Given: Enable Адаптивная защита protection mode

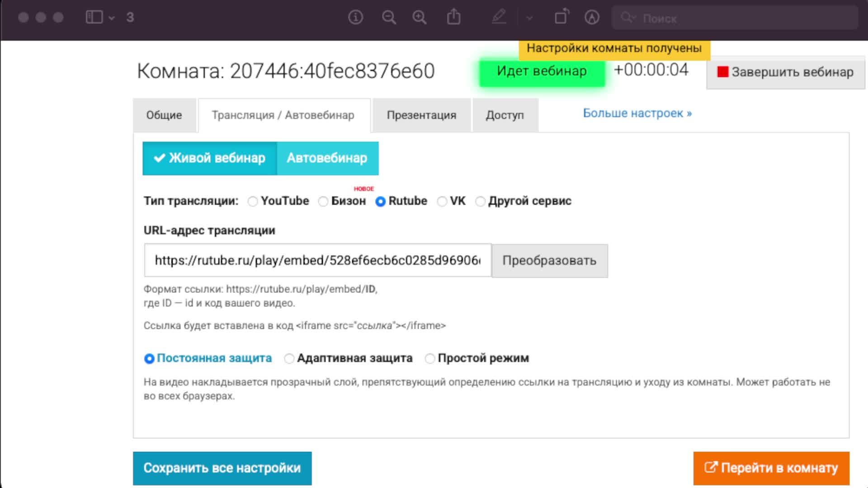Looking at the screenshot, I should 289,359.
